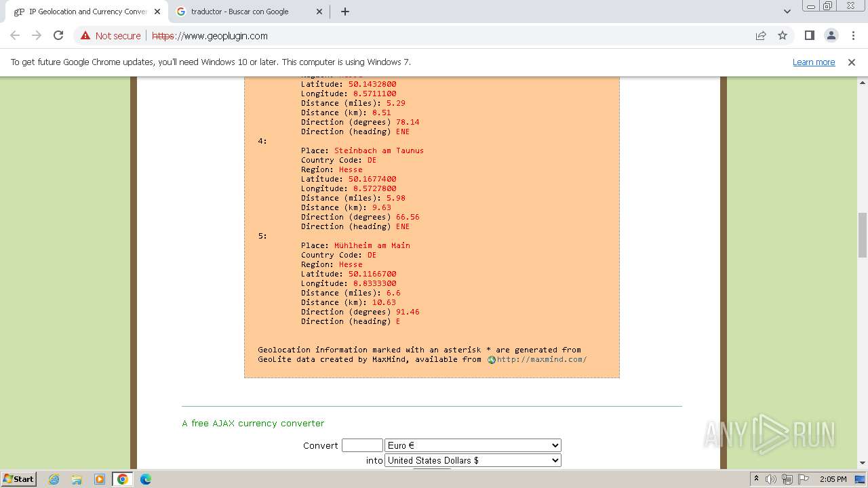Show hidden system tray icons
This screenshot has width=868, height=488.
coord(756,479)
